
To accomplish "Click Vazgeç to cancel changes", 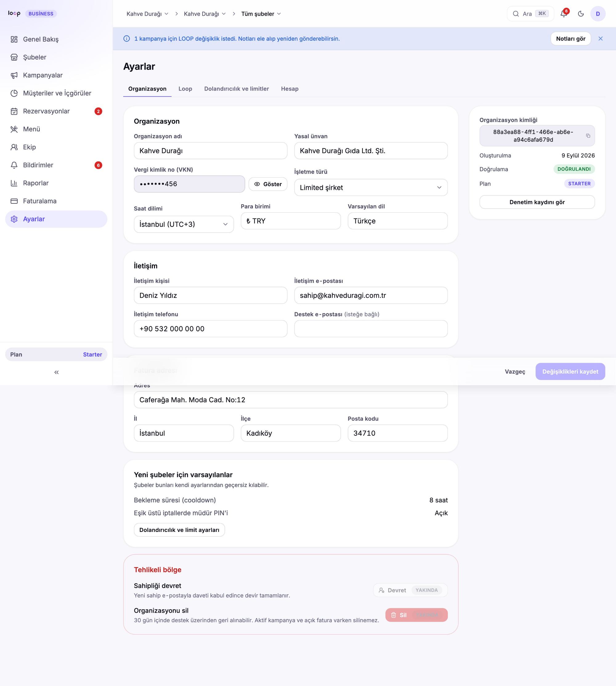I will (x=515, y=371).
